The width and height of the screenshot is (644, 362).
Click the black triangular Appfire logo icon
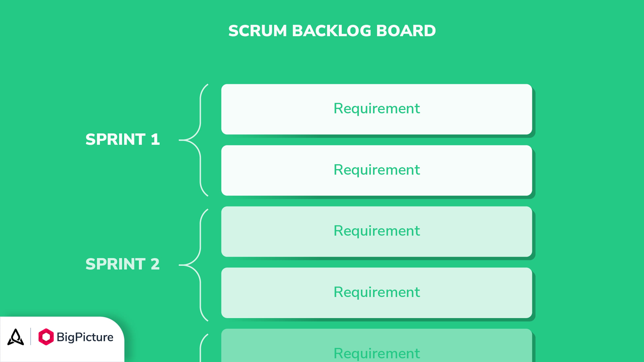(x=15, y=337)
